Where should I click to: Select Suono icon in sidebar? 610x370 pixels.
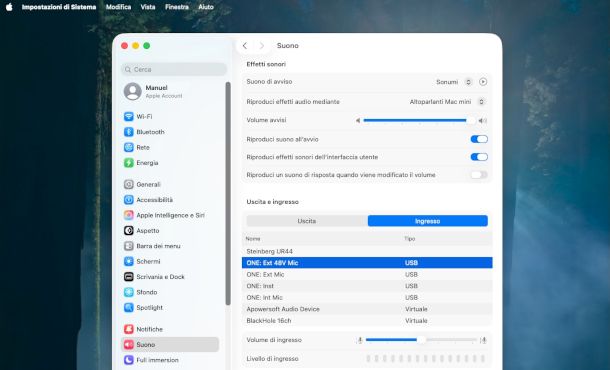pyautogui.click(x=129, y=345)
